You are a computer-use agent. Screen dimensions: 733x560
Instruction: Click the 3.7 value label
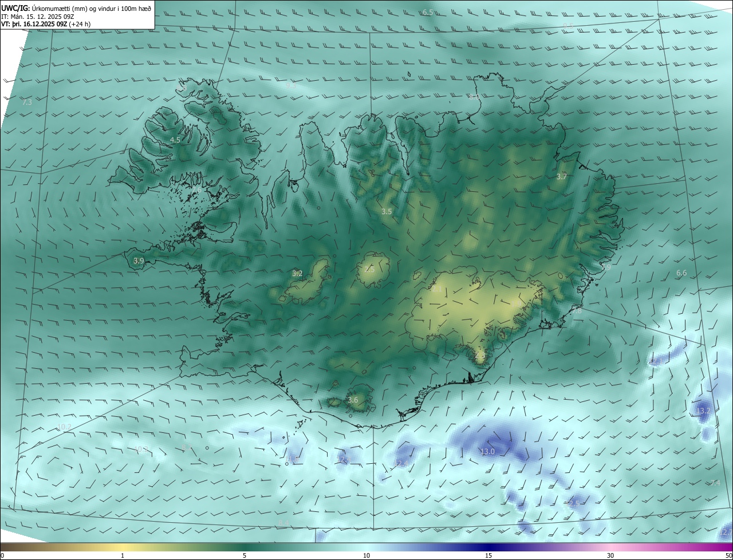[561, 177]
